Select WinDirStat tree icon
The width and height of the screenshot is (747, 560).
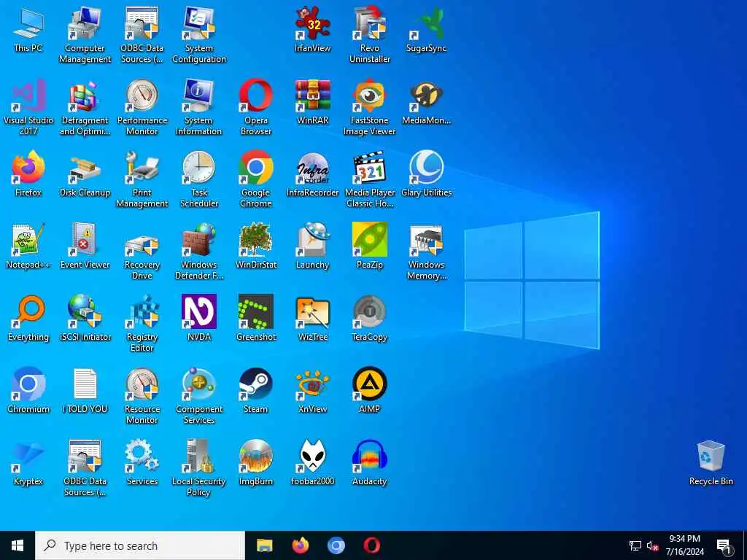[256, 246]
